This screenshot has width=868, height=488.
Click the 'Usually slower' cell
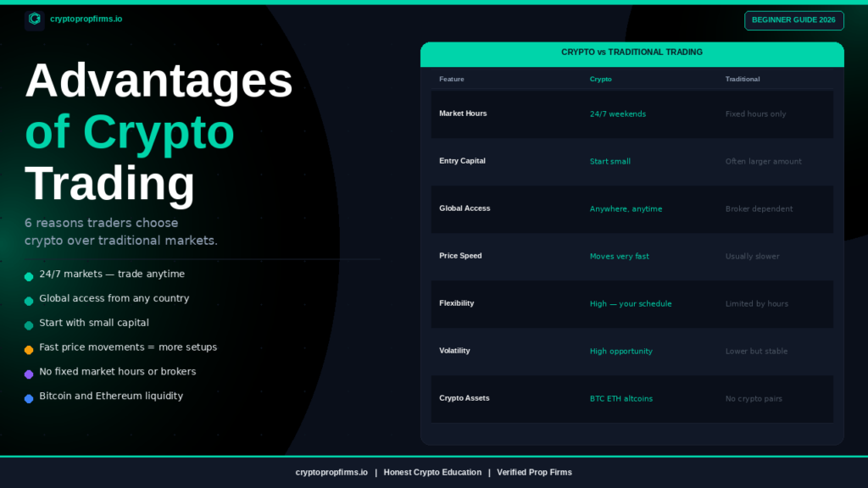pyautogui.click(x=753, y=257)
